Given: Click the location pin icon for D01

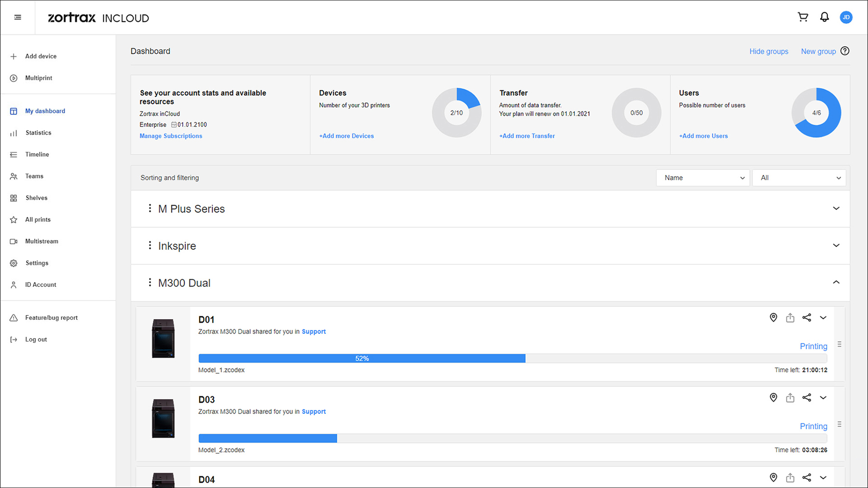Looking at the screenshot, I should [773, 317].
